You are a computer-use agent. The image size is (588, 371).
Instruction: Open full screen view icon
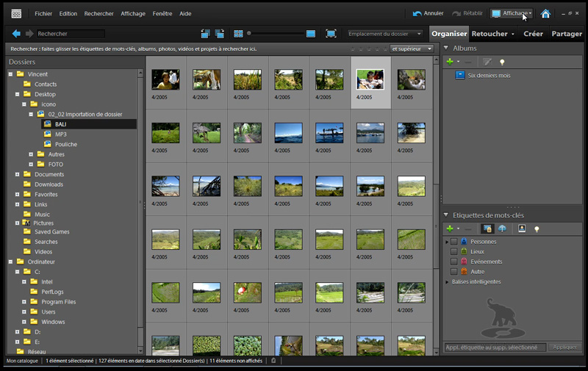click(x=331, y=34)
